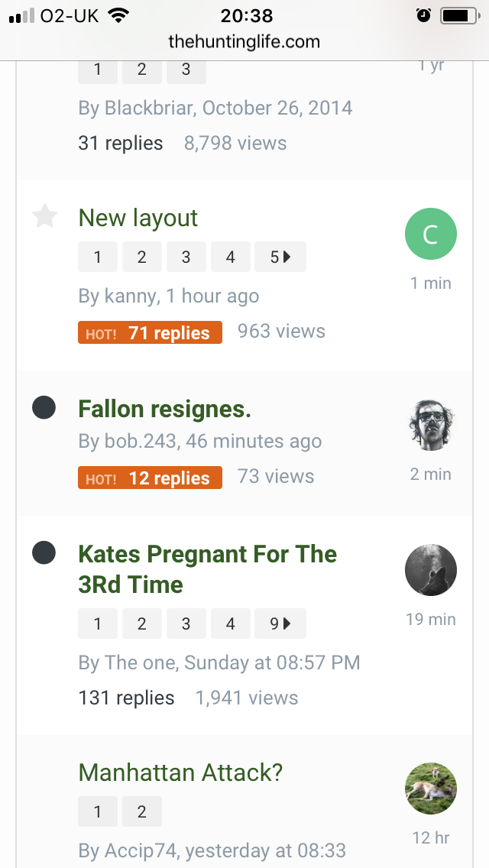The width and height of the screenshot is (489, 868).
Task: Tap the thehuntinglife.com address bar
Action: 244,41
